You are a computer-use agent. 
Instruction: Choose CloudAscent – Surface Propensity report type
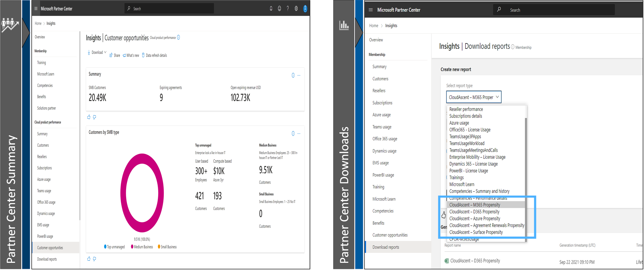[x=476, y=232]
